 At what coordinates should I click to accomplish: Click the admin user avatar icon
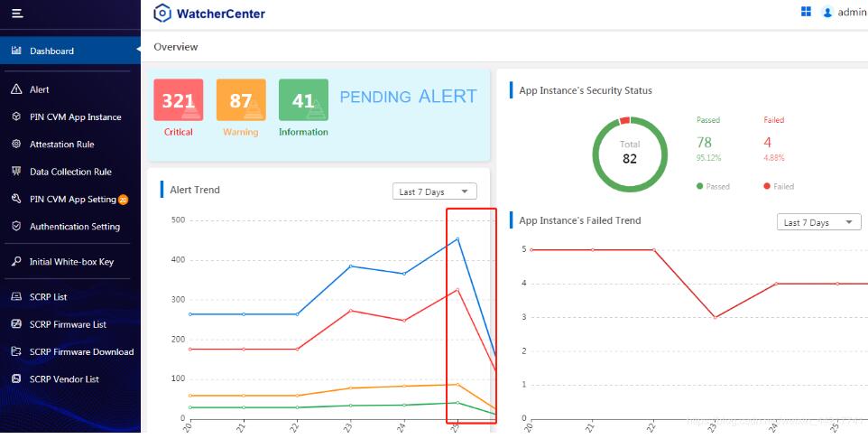827,13
